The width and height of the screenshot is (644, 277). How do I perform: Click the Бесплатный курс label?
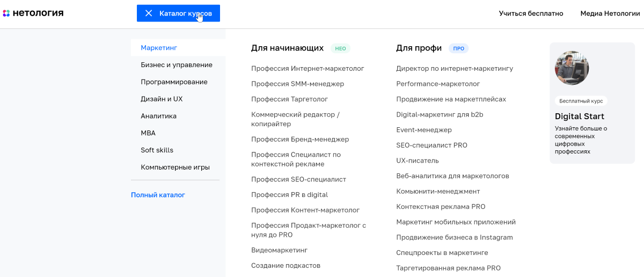581,101
